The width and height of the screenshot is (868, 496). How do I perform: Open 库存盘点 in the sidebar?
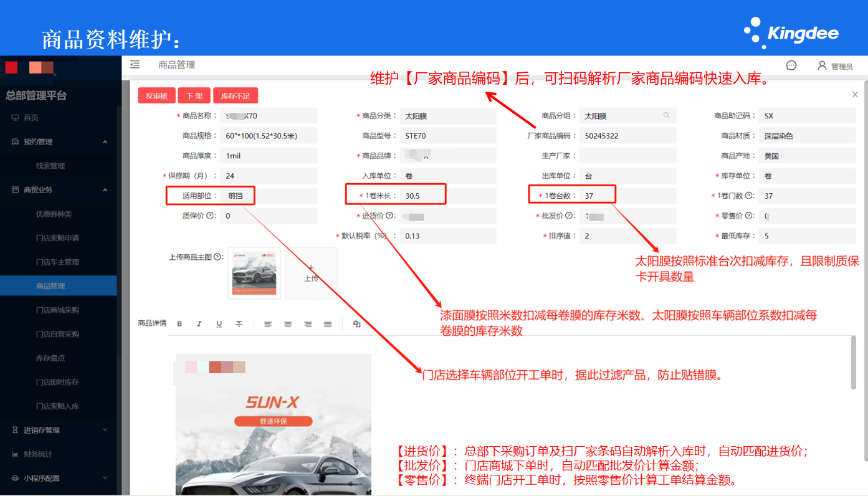pos(50,358)
